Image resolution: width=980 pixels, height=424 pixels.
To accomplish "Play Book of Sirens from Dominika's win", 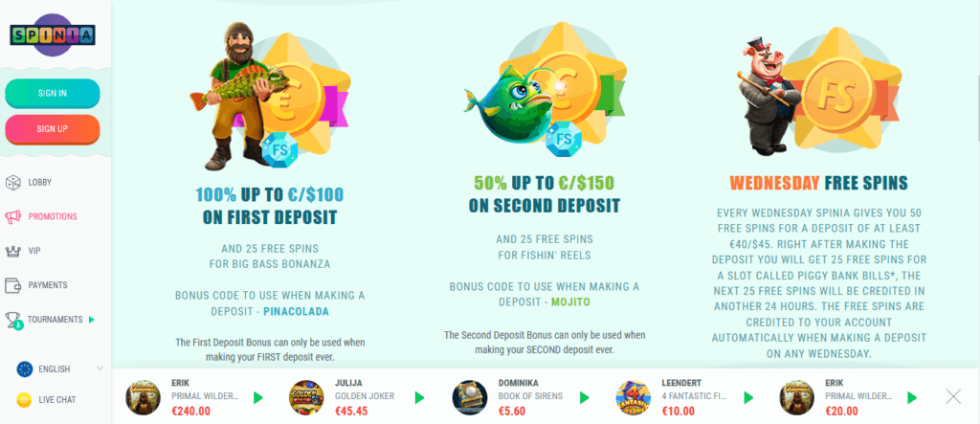I will pos(585,397).
